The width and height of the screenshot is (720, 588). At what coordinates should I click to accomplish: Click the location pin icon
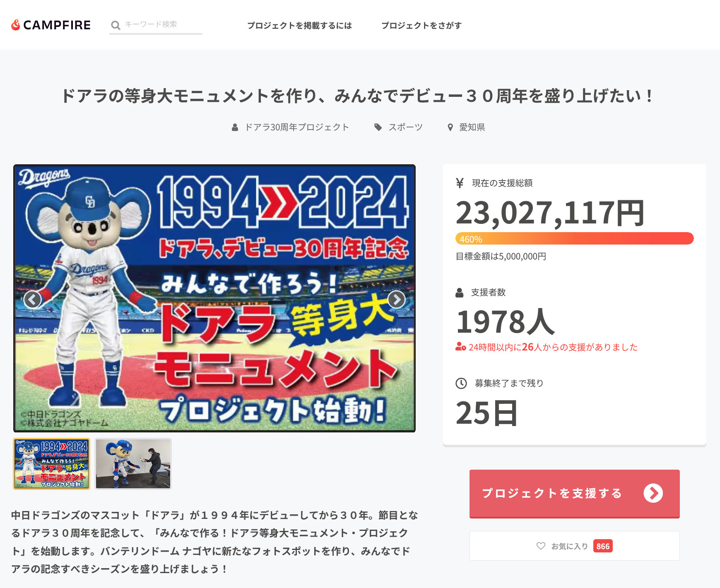(450, 127)
